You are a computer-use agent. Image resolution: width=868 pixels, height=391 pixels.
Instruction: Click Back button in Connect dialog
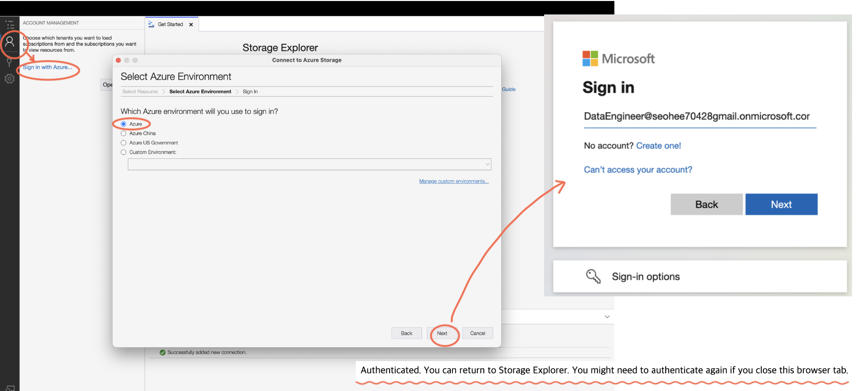tap(407, 333)
